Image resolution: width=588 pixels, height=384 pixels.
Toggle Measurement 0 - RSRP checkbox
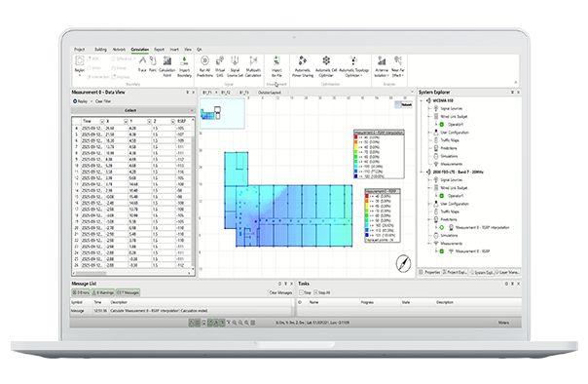[x=442, y=251]
